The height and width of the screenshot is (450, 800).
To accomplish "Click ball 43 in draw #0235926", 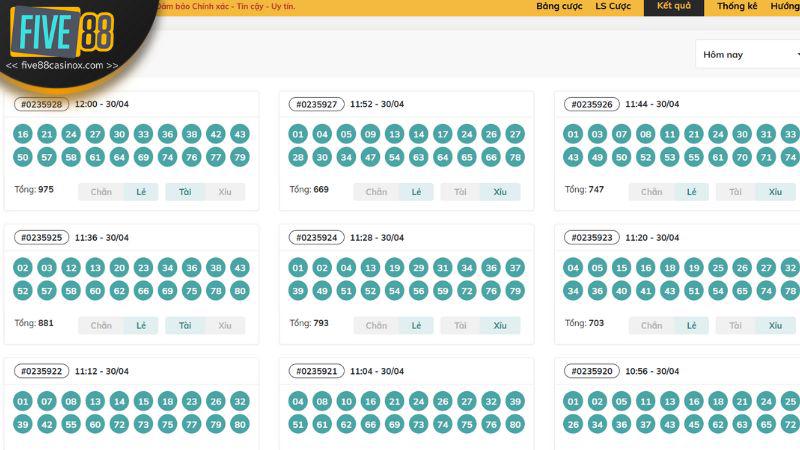I will click(x=572, y=157).
